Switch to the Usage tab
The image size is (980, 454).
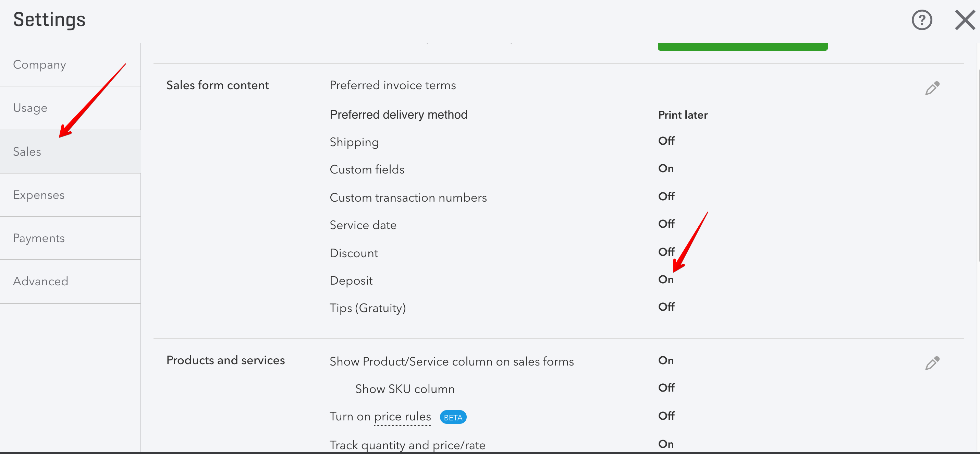tap(70, 108)
